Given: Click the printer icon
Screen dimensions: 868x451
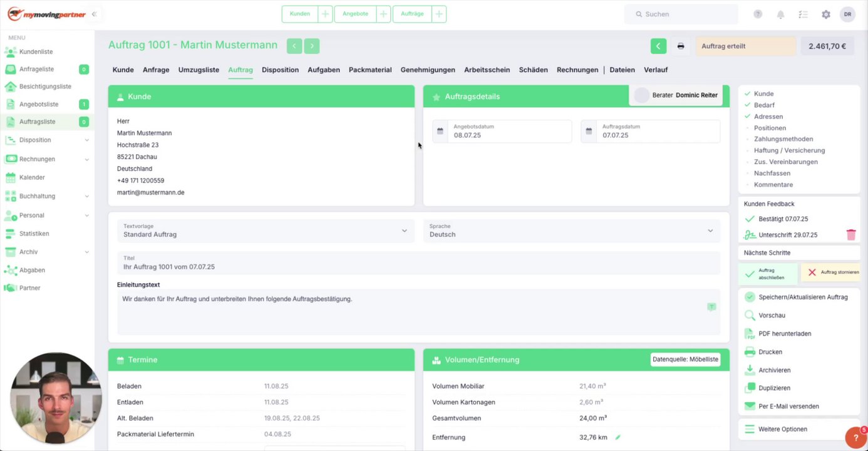Looking at the screenshot, I should (681, 46).
